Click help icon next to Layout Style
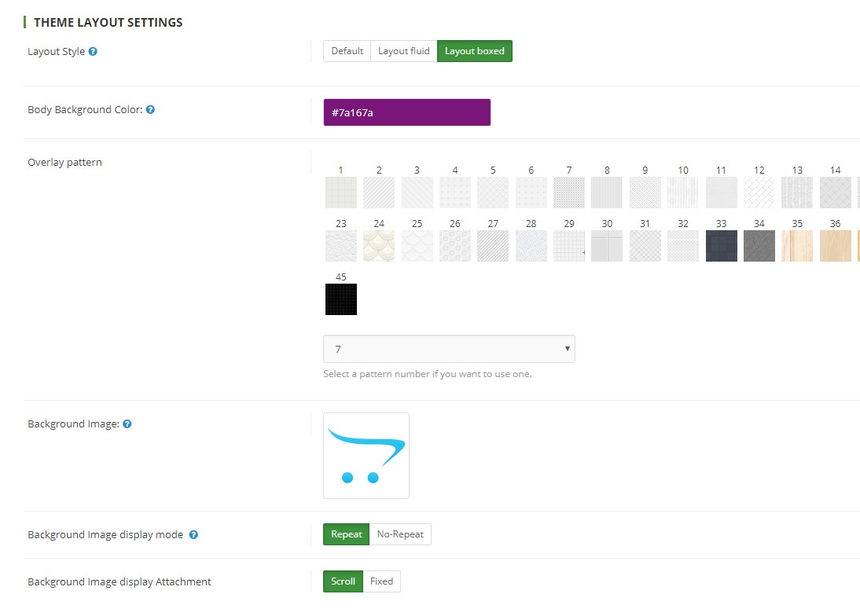This screenshot has height=616, width=860. tap(93, 52)
